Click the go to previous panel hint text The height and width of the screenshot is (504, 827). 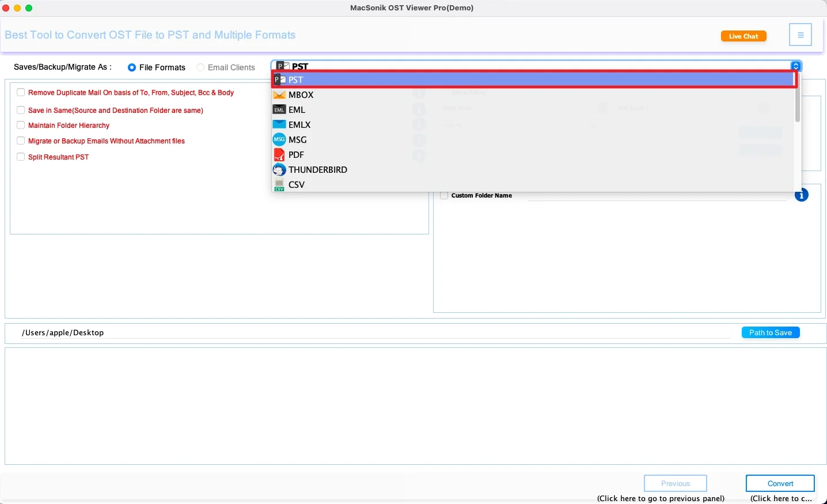click(x=661, y=498)
